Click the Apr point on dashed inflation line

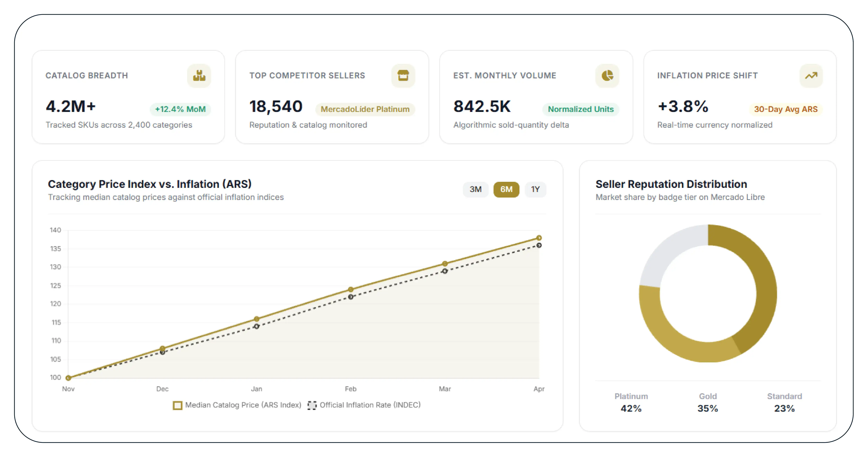(539, 245)
